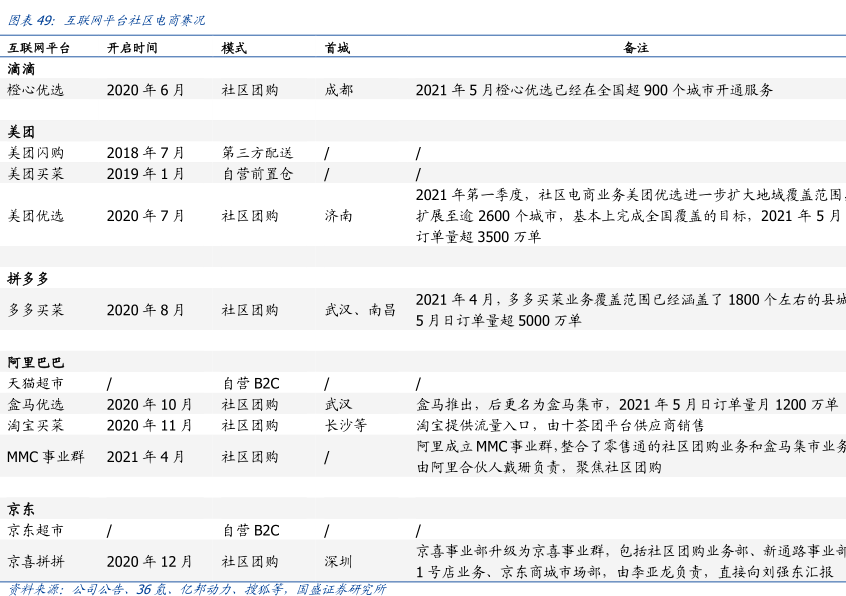The width and height of the screenshot is (846, 596).
Task: Select the 自营前置仓 mode cell
Action: (x=257, y=174)
